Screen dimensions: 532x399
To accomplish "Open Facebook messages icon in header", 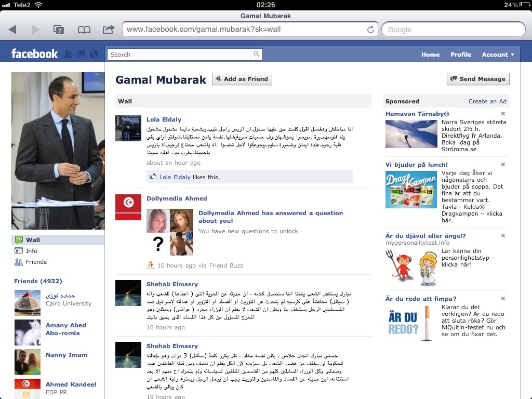I will point(81,54).
